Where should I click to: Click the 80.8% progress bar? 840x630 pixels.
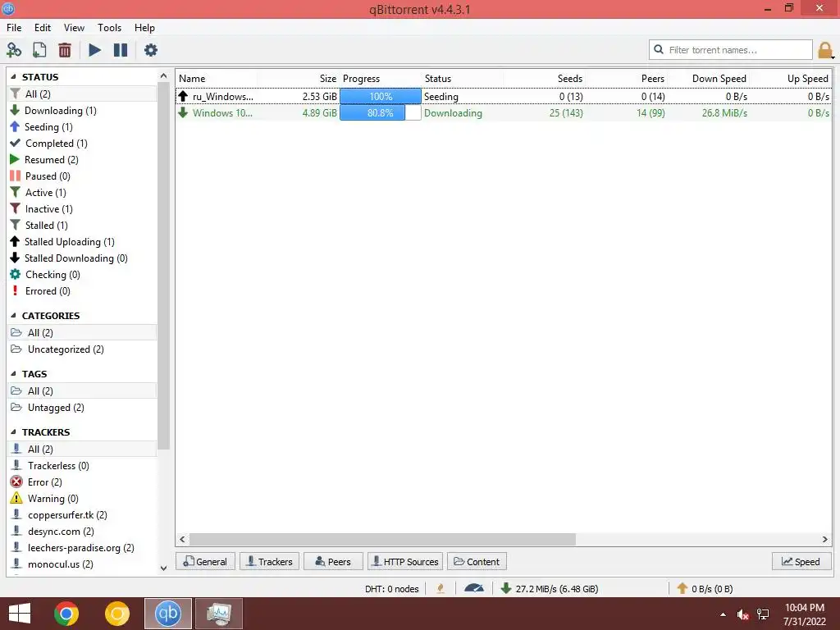(x=381, y=113)
